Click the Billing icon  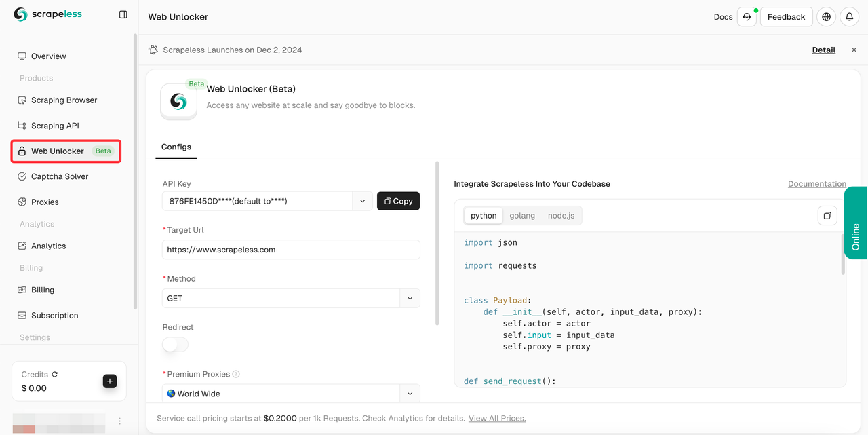pyautogui.click(x=22, y=290)
